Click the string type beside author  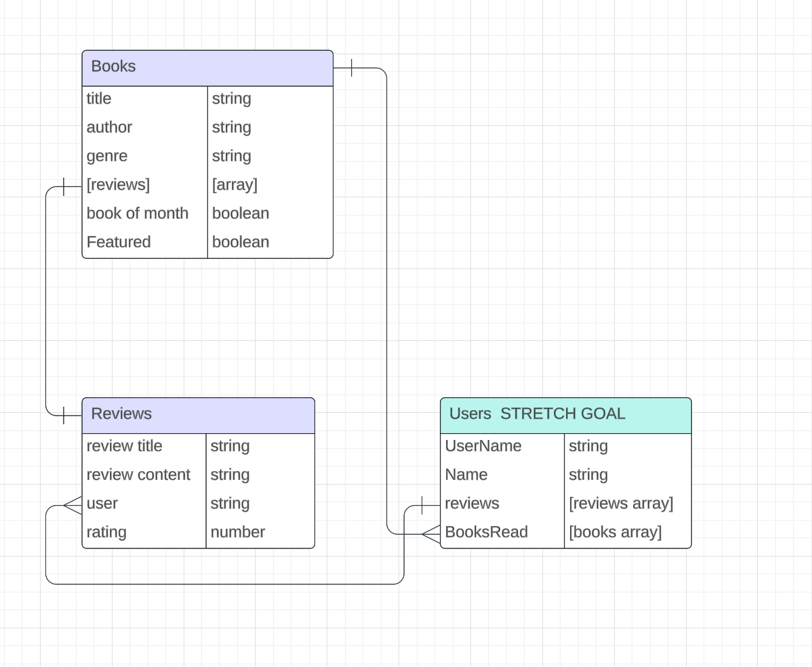[x=232, y=127]
